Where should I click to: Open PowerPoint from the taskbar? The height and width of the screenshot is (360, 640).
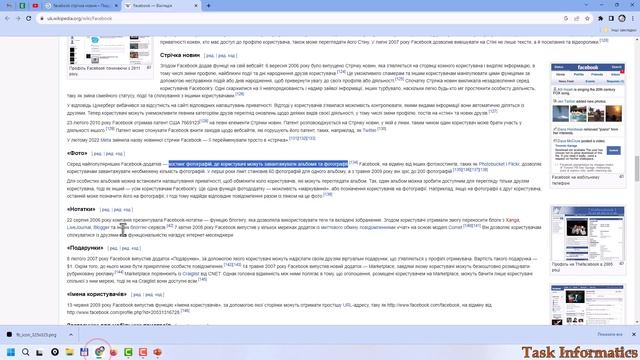click(158, 352)
